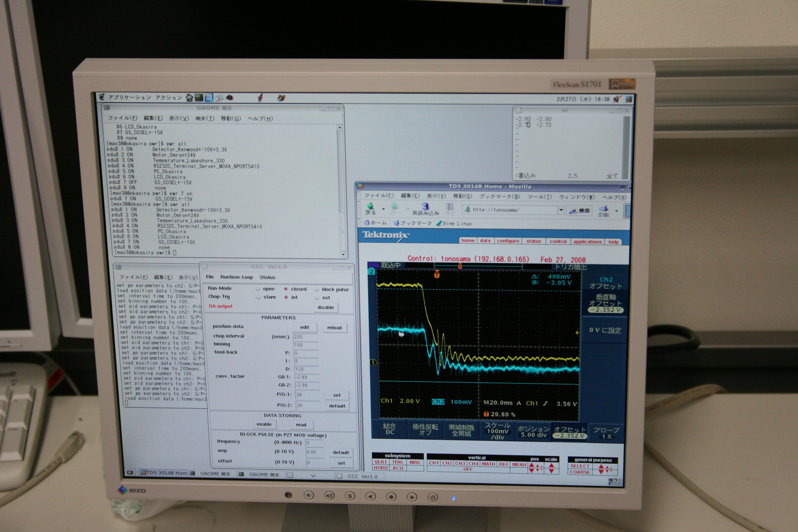Viewport: 798px width, 532px height.
Task: Switch to TDS 3014B Hom taskbar entry
Action: tap(164, 473)
